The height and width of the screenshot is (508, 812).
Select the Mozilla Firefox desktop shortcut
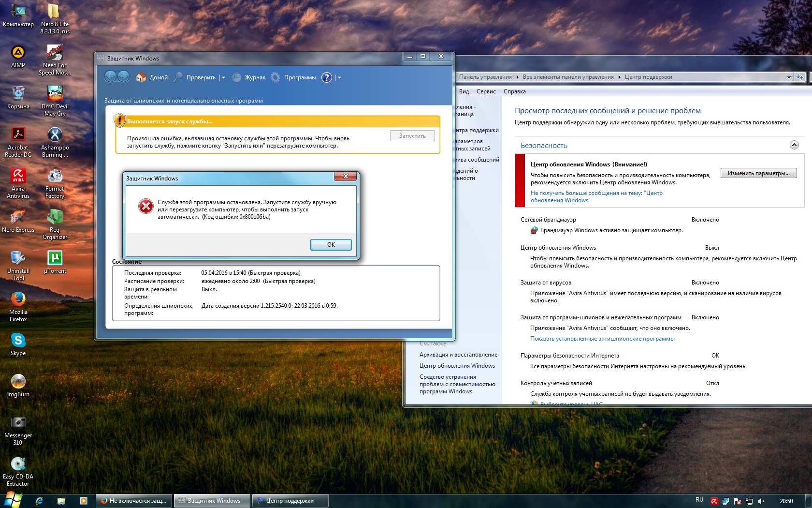18,307
